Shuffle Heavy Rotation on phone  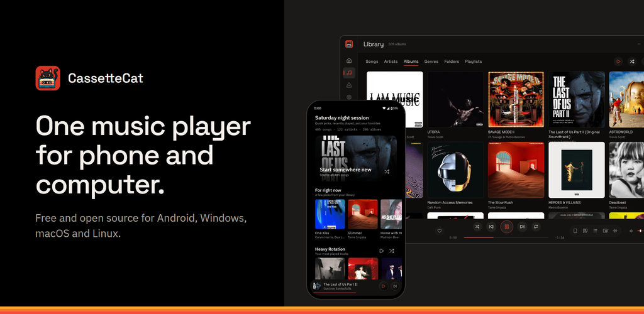392,251
